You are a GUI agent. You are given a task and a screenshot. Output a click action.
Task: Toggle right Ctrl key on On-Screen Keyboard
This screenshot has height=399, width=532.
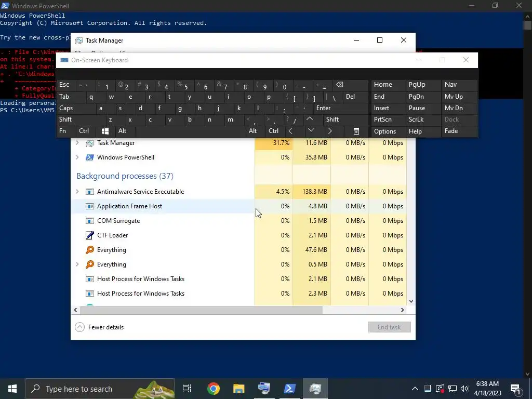(x=275, y=131)
